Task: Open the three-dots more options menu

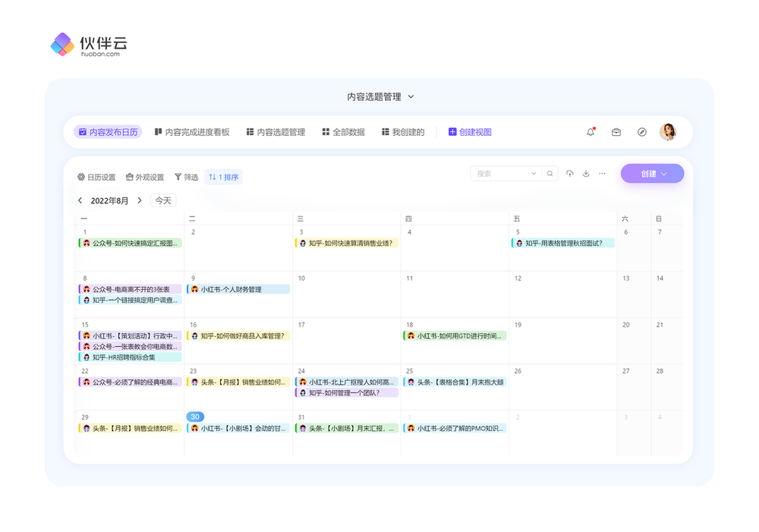Action: click(x=602, y=174)
